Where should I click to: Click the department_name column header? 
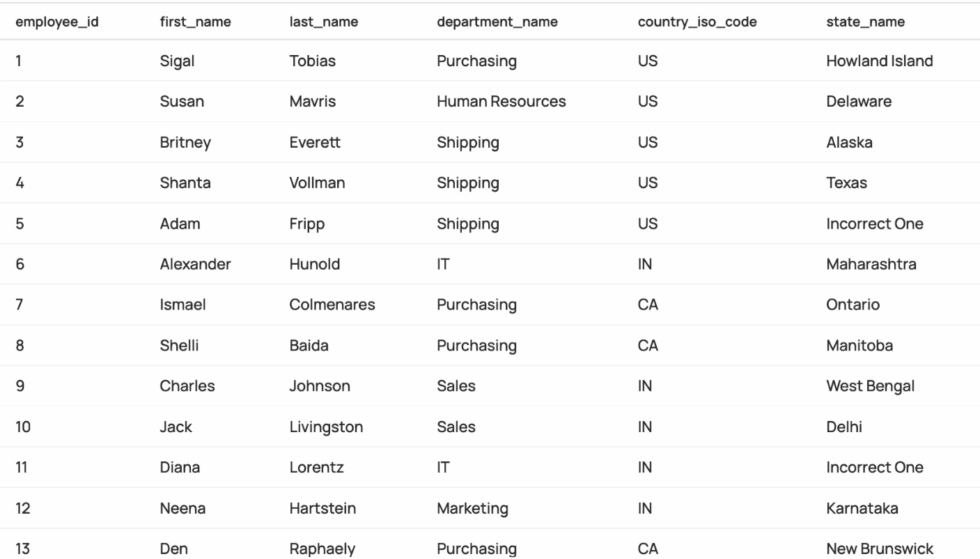tap(497, 22)
